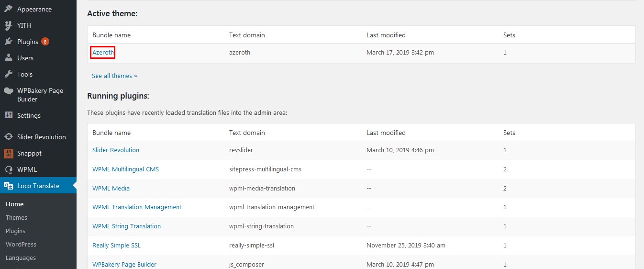Open the WordPress submenu under Loco Translate
The width and height of the screenshot is (644, 269).
point(21,244)
